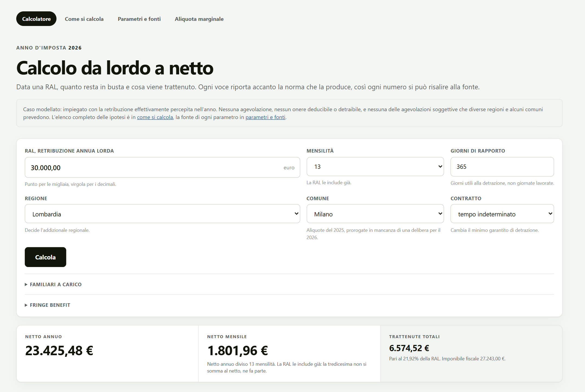The image size is (585, 392).
Task: Select the Netto annuo value 23.425,48 €
Action: tap(59, 351)
